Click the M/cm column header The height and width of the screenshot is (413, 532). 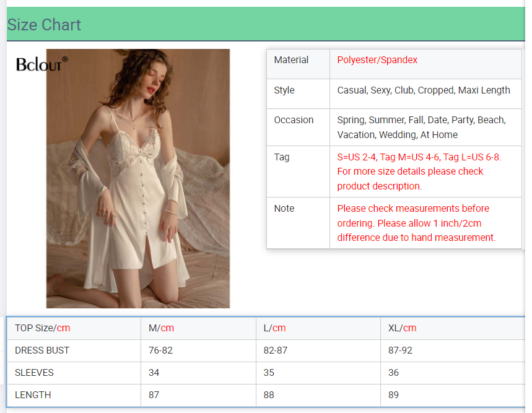[x=161, y=328]
